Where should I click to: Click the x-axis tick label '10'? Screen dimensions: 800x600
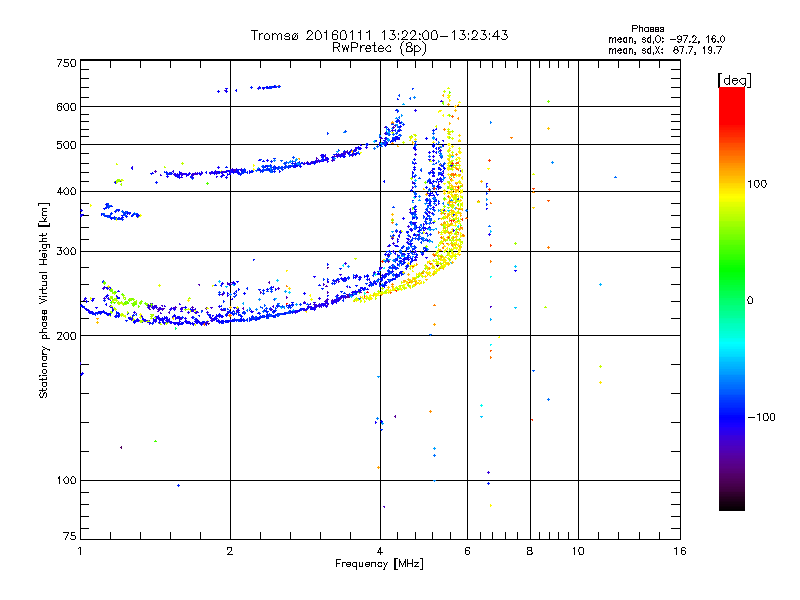[578, 551]
